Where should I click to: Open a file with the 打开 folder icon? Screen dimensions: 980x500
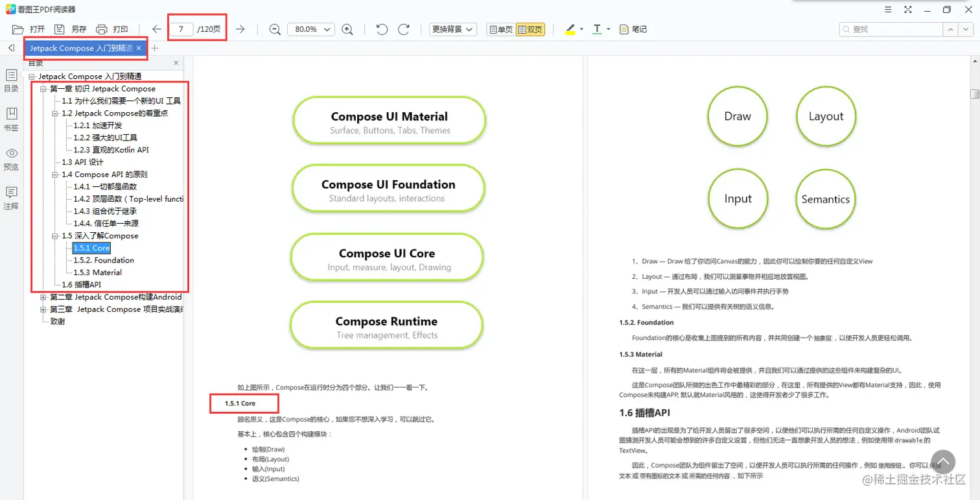(28, 29)
